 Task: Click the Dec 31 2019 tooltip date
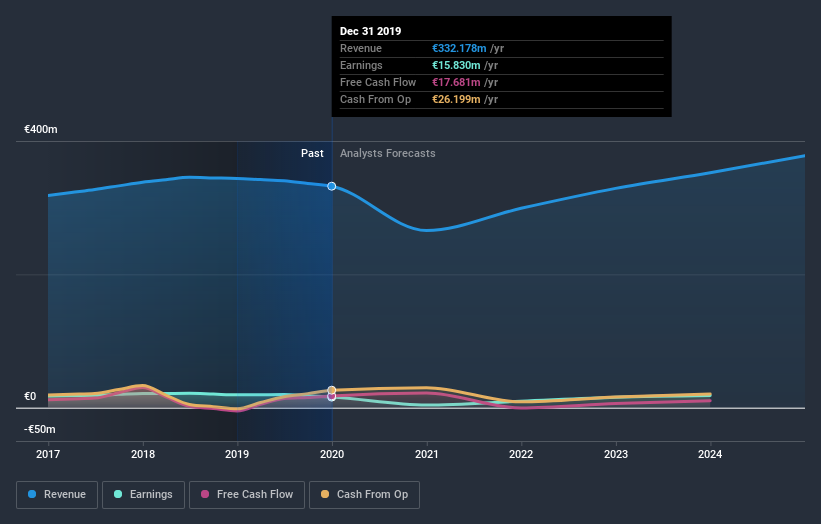coord(371,31)
